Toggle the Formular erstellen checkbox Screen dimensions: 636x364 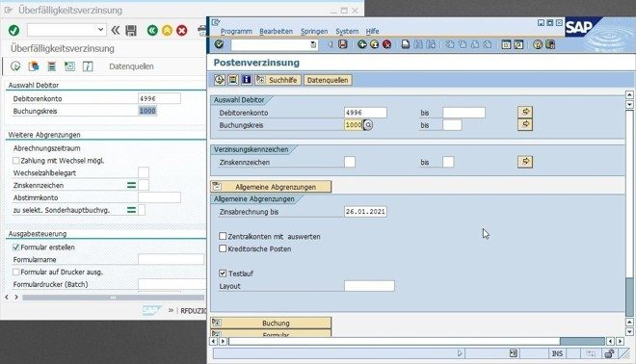15,247
